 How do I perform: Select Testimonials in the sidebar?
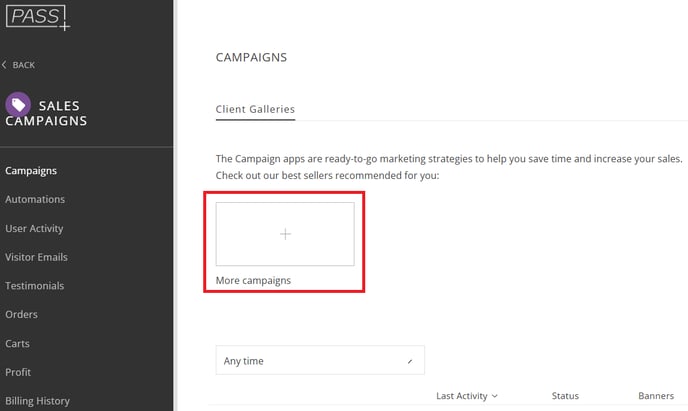click(x=35, y=286)
